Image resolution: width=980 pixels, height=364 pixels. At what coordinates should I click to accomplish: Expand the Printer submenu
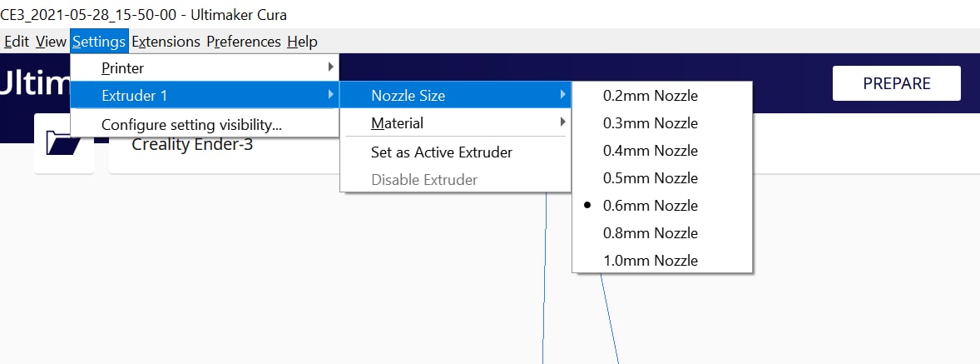pyautogui.click(x=205, y=68)
